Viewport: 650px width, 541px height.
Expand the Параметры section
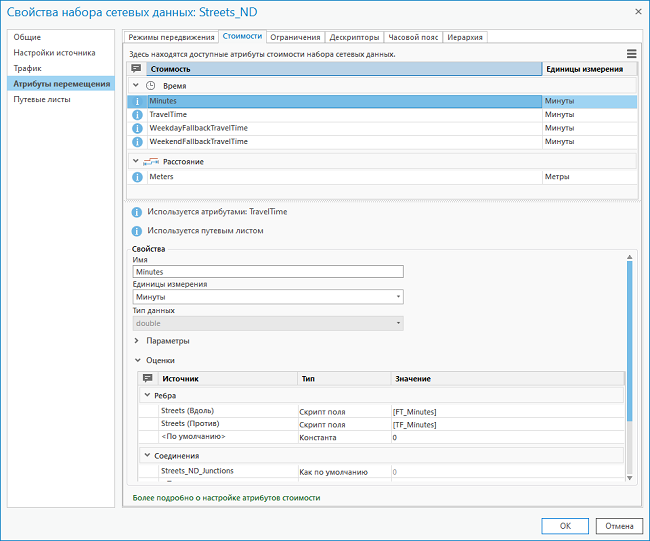(x=137, y=341)
